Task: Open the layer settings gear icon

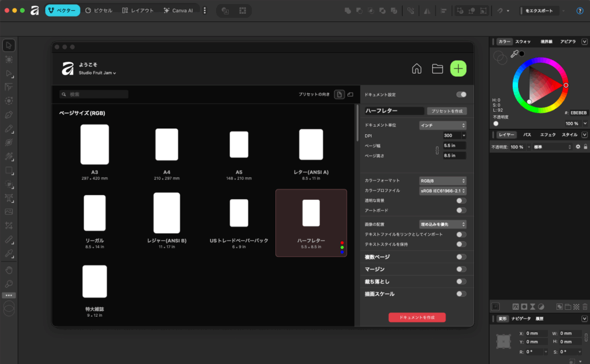Action: [578, 147]
